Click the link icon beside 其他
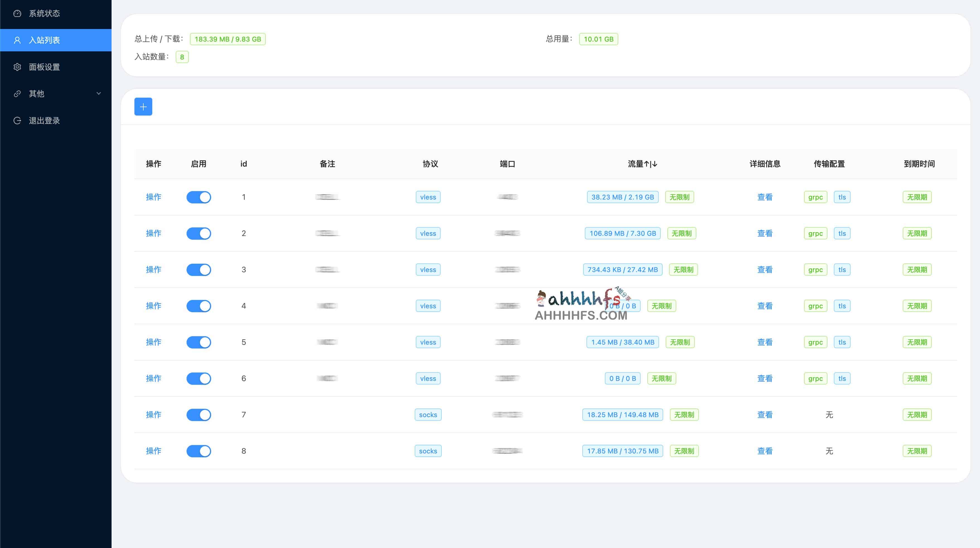 [17, 94]
